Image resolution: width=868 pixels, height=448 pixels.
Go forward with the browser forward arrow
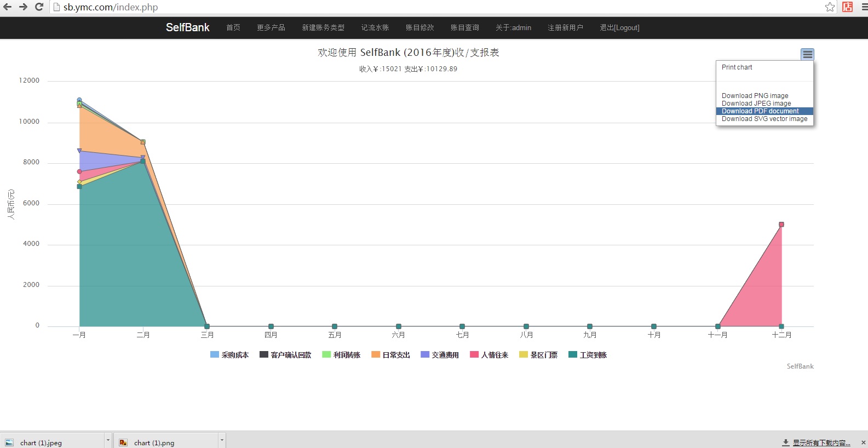point(23,7)
